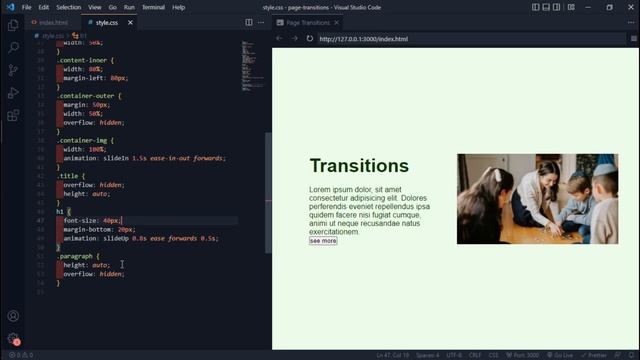Toggle the Panel layout button
640x360 pixels.
click(x=546, y=7)
